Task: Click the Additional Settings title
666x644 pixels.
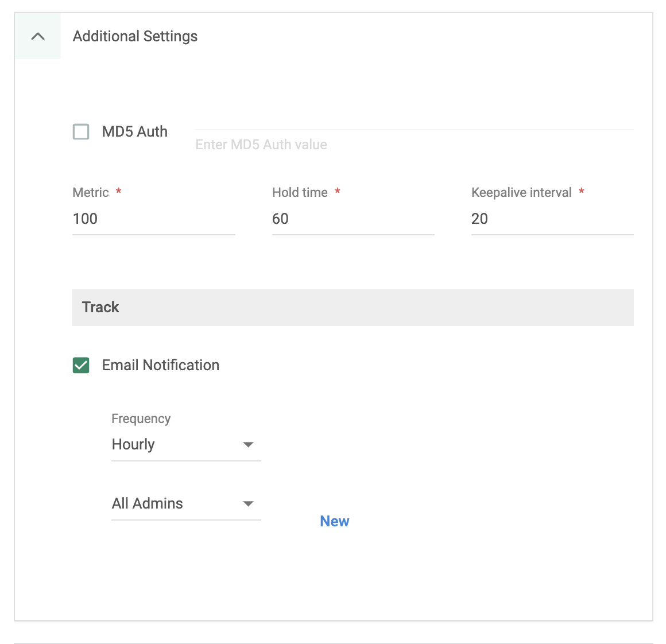Action: 134,36
